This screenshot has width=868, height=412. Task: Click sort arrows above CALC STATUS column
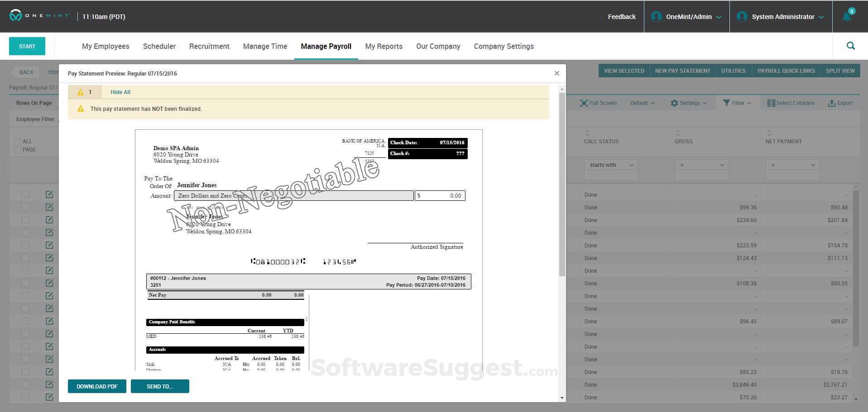[587, 133]
